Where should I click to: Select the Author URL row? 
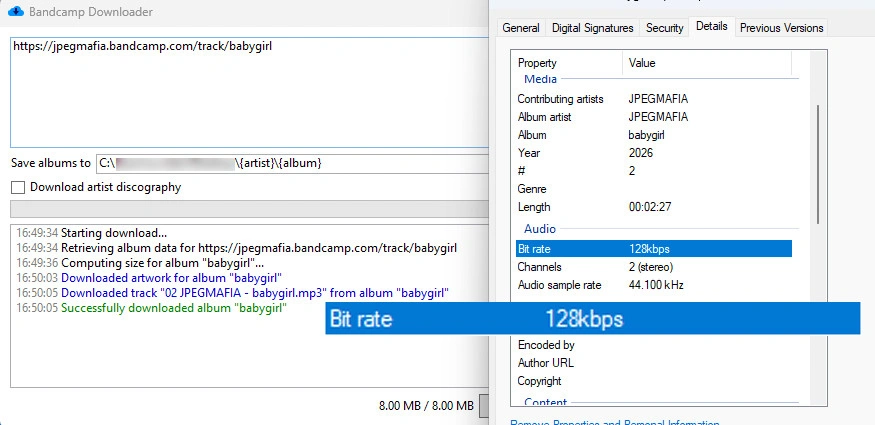coord(654,363)
